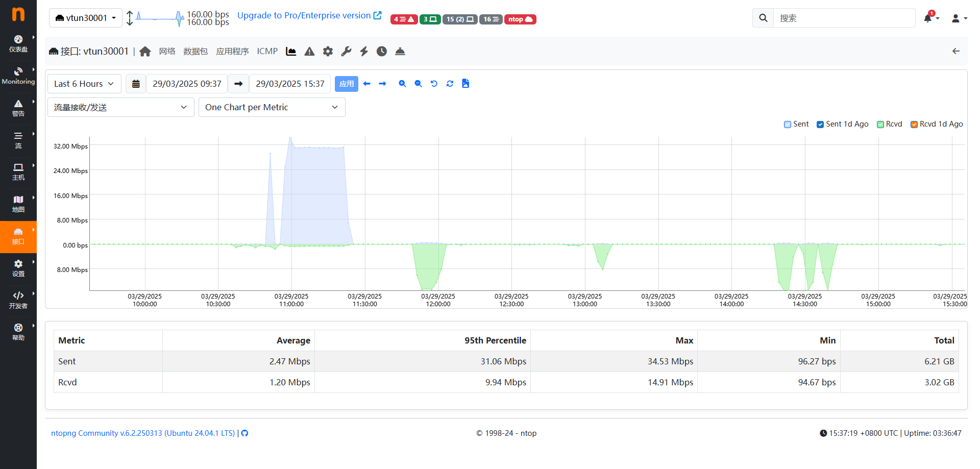Open interface settings gear icon
The height and width of the screenshot is (469, 980).
328,51
